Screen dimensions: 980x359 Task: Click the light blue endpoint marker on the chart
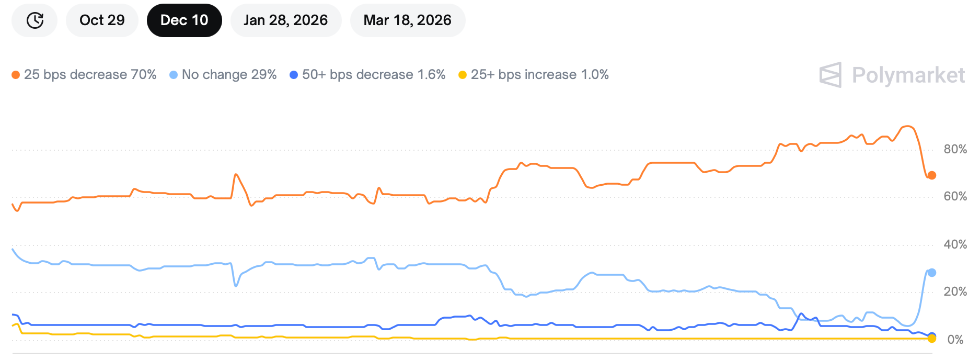(931, 273)
